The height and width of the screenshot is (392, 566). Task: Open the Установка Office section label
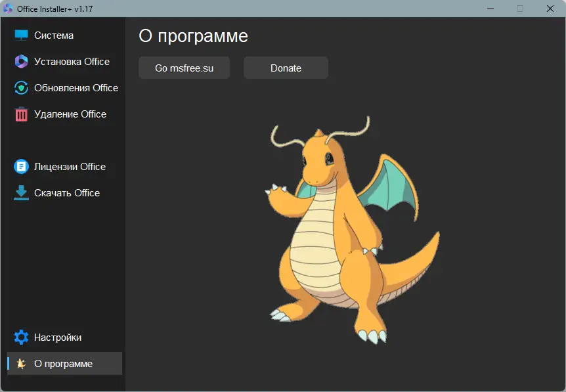[x=72, y=62]
